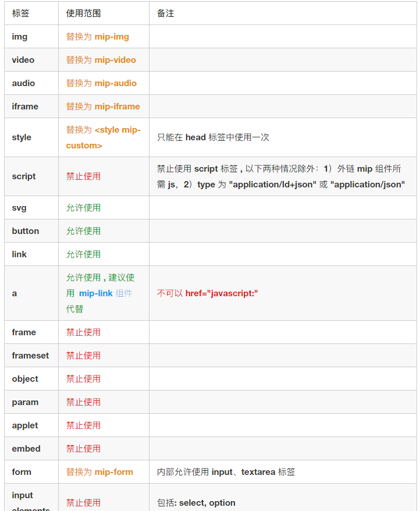Click the select, option note text
This screenshot has height=511, width=420.
pyautogui.click(x=207, y=503)
